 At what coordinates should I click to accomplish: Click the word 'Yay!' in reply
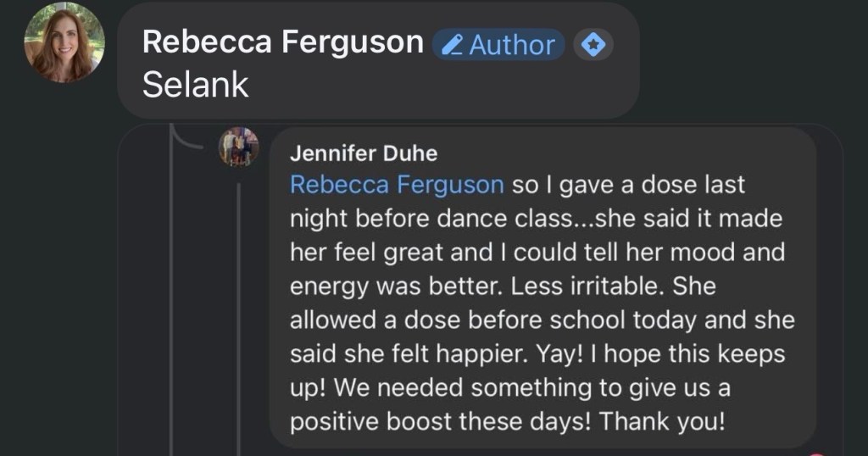click(x=525, y=353)
